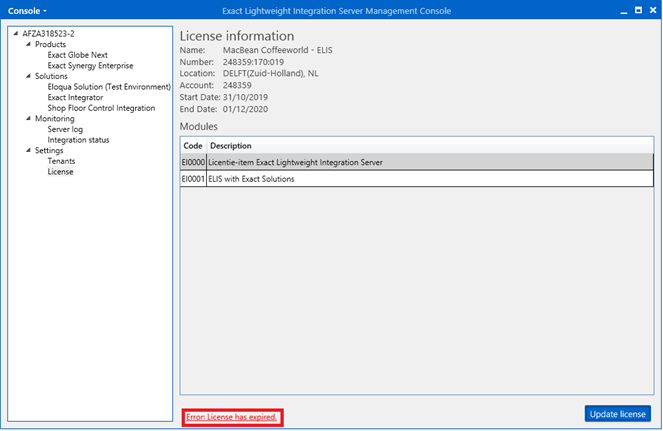Click the 'Error: License has expired.' link
The image size is (663, 431).
pos(232,417)
